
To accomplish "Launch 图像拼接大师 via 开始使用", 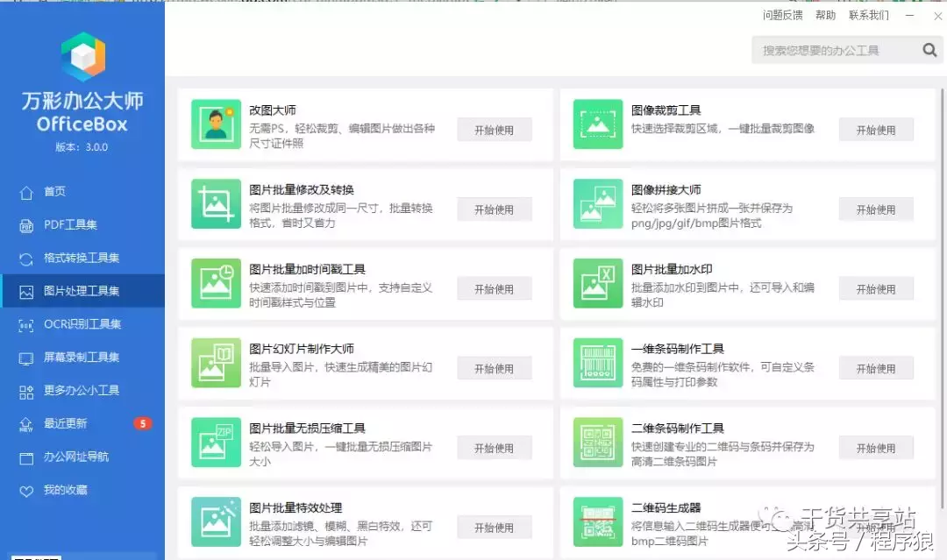I will (876, 209).
